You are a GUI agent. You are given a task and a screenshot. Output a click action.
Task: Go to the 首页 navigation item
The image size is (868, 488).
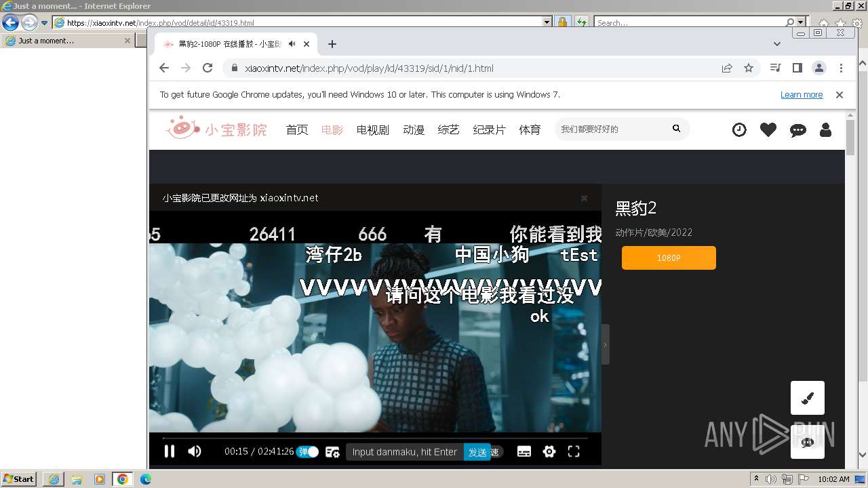pos(297,129)
